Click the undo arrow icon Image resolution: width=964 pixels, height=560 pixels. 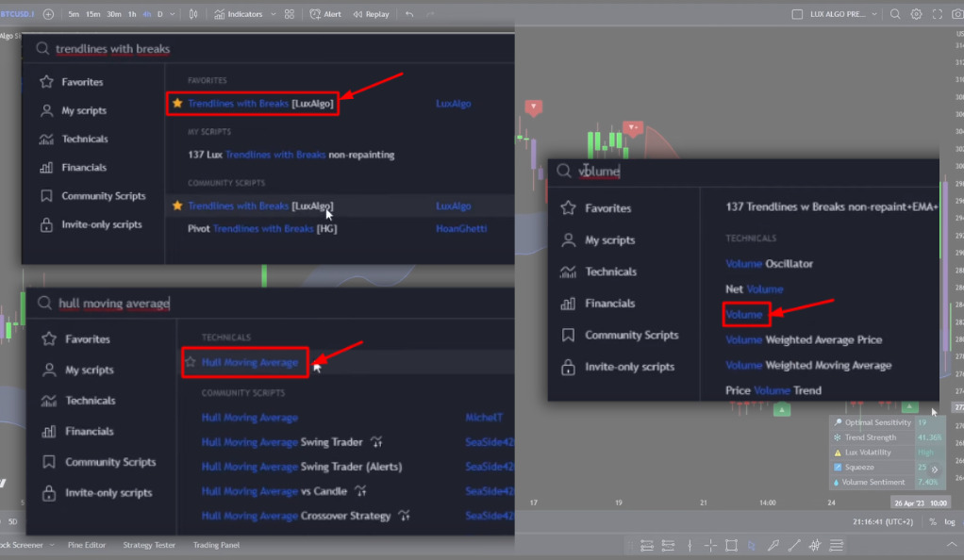(409, 14)
